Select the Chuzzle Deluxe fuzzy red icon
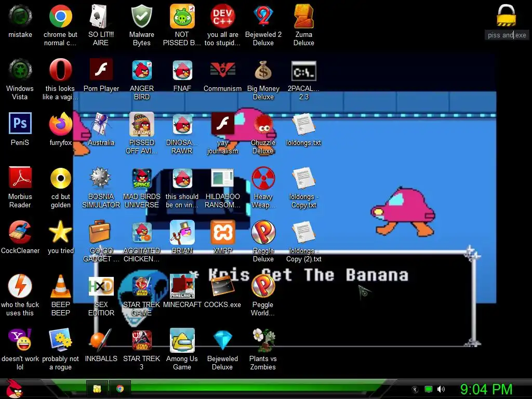 coord(263,125)
